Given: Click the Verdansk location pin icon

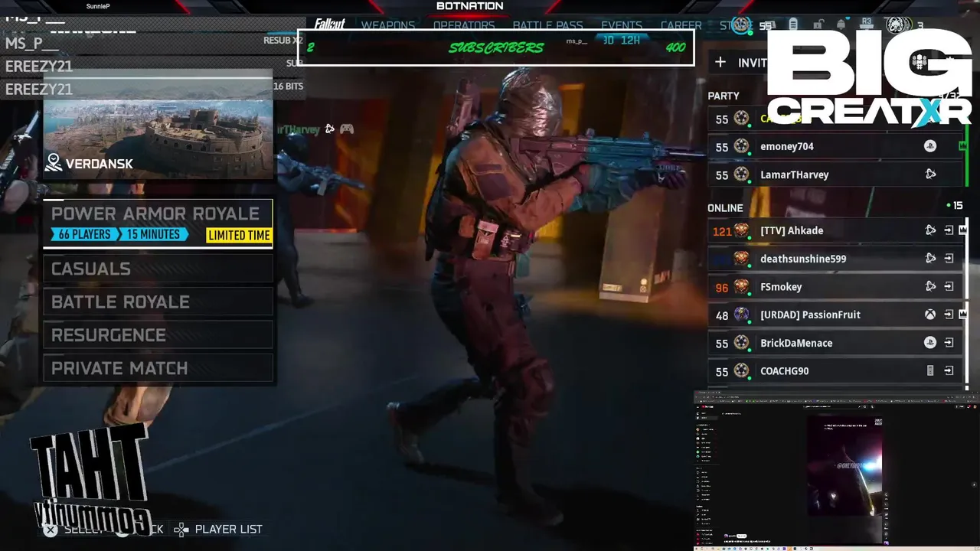Looking at the screenshot, I should 54,163.
